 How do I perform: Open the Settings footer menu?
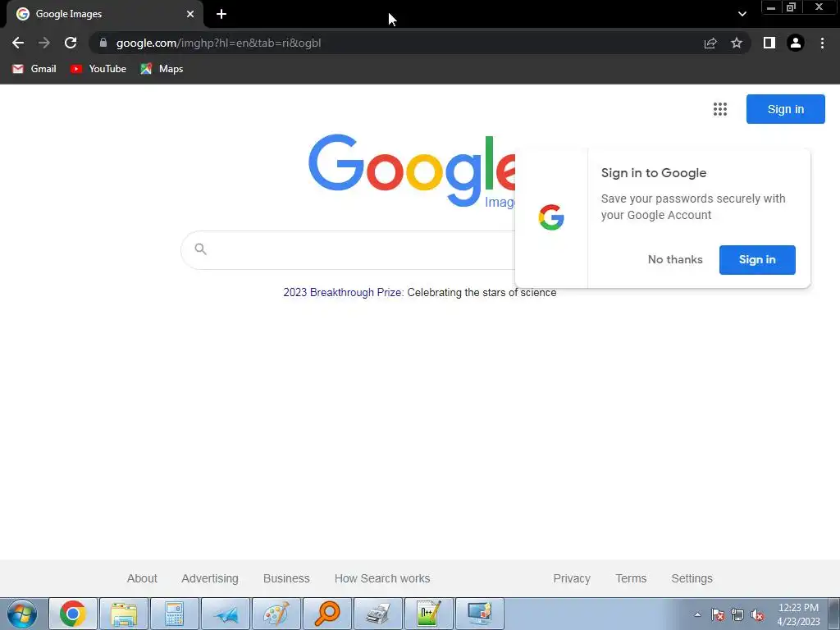[692, 578]
